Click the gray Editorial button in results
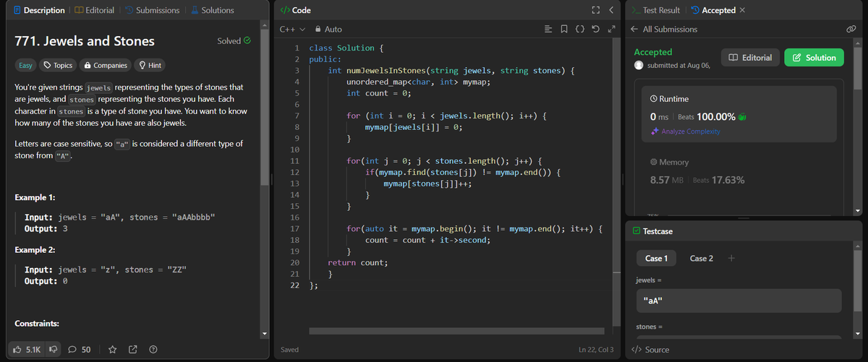This screenshot has width=868, height=362. (x=750, y=57)
